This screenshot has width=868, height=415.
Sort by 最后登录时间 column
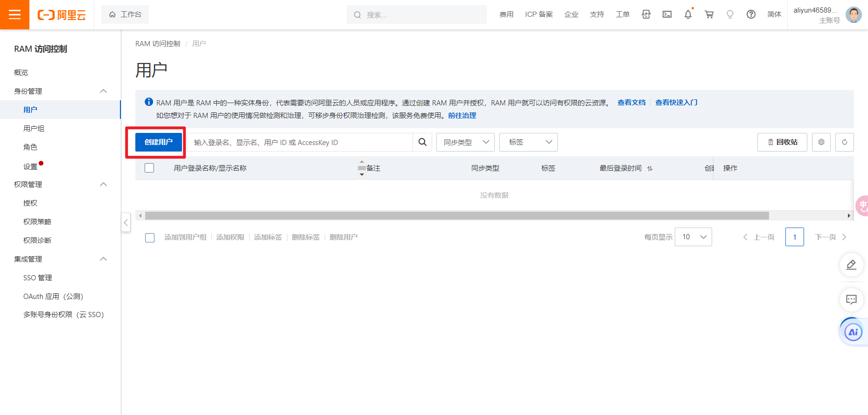point(650,168)
